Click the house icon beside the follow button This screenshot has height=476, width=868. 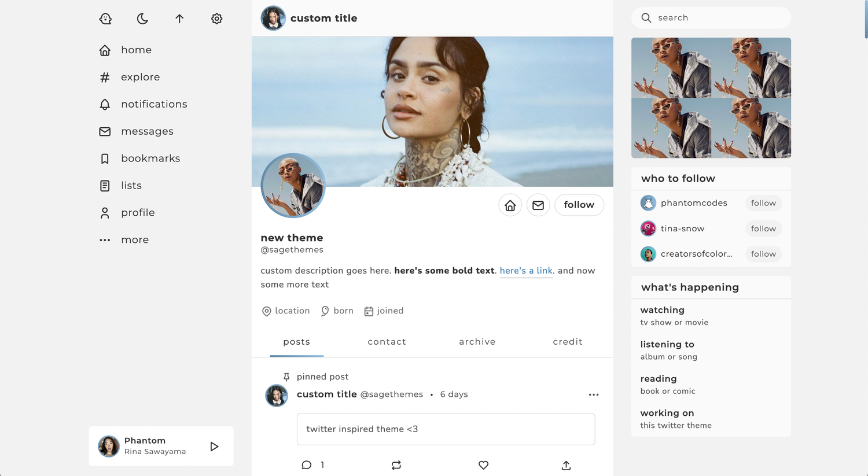510,205
